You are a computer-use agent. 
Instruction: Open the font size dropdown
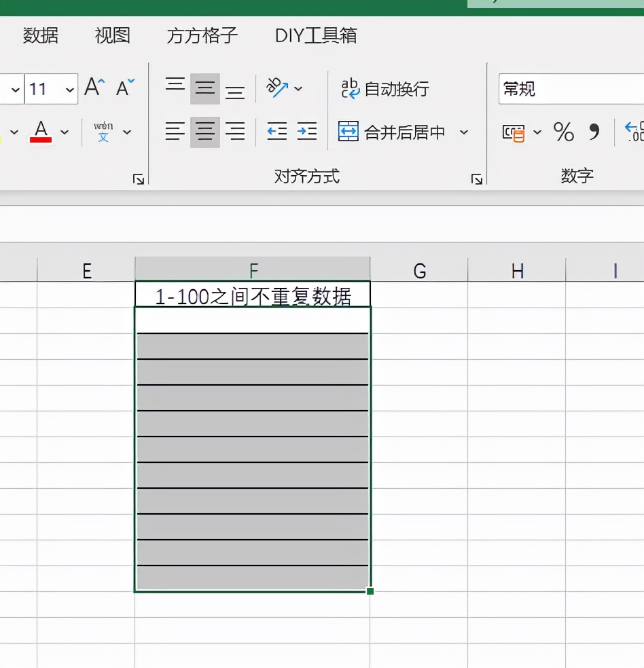(69, 88)
